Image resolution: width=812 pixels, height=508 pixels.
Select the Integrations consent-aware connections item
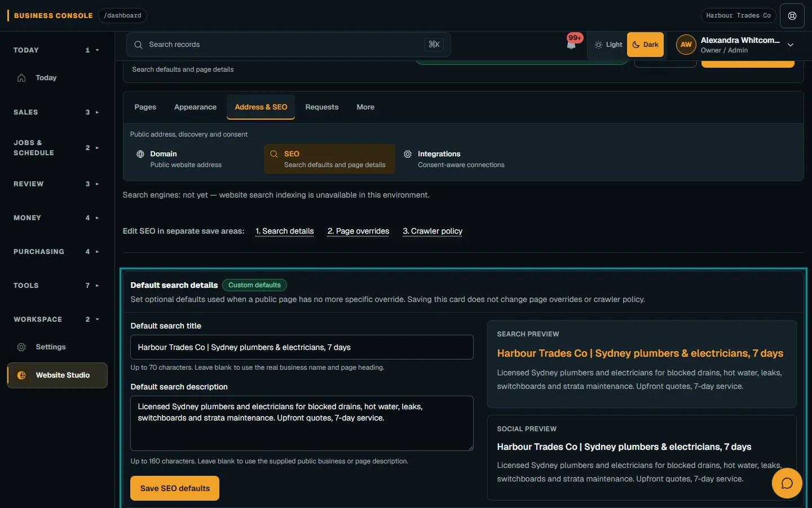coord(463,159)
